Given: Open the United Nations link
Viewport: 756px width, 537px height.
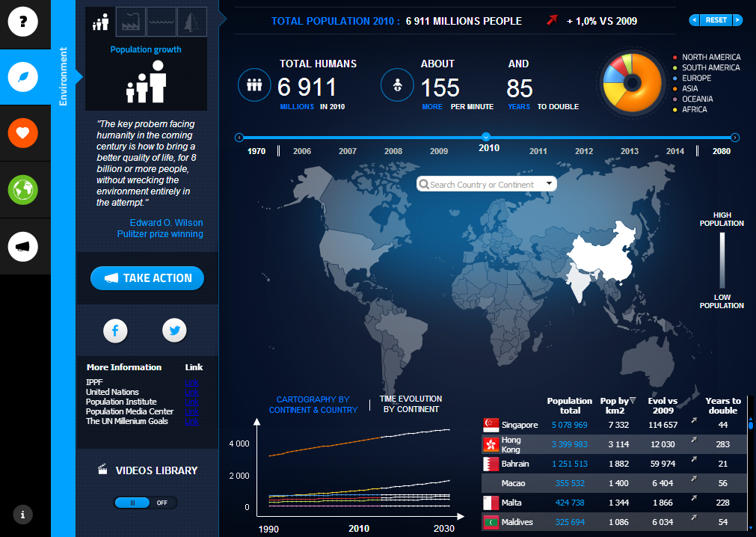Looking at the screenshot, I should [191, 392].
